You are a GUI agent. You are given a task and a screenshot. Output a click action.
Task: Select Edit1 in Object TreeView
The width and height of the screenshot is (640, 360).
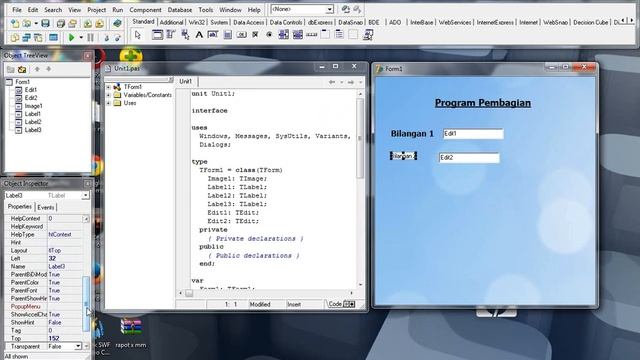tap(31, 89)
